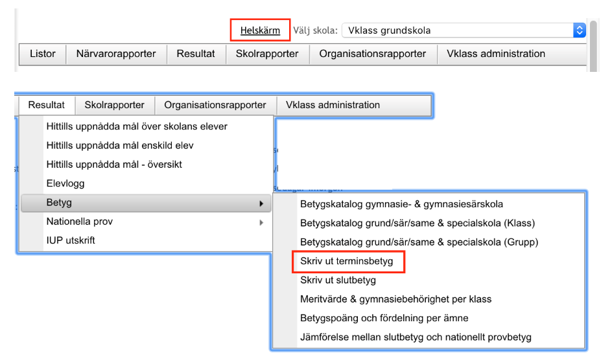Choose Skriv ut terminsbetyg

(347, 261)
